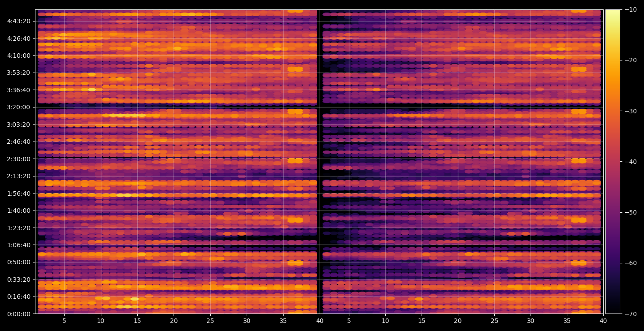Click the −40 colorbar tick label
Screen dimensions: 644x331
click(x=631, y=162)
